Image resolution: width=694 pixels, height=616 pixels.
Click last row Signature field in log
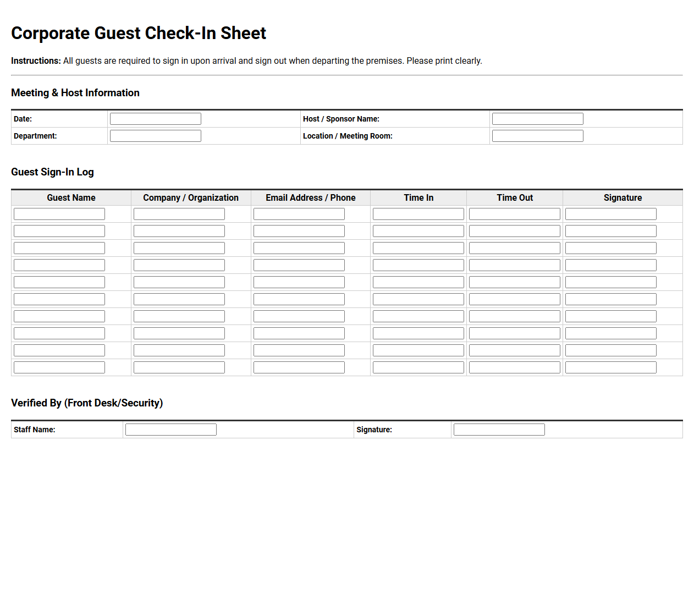pos(611,367)
